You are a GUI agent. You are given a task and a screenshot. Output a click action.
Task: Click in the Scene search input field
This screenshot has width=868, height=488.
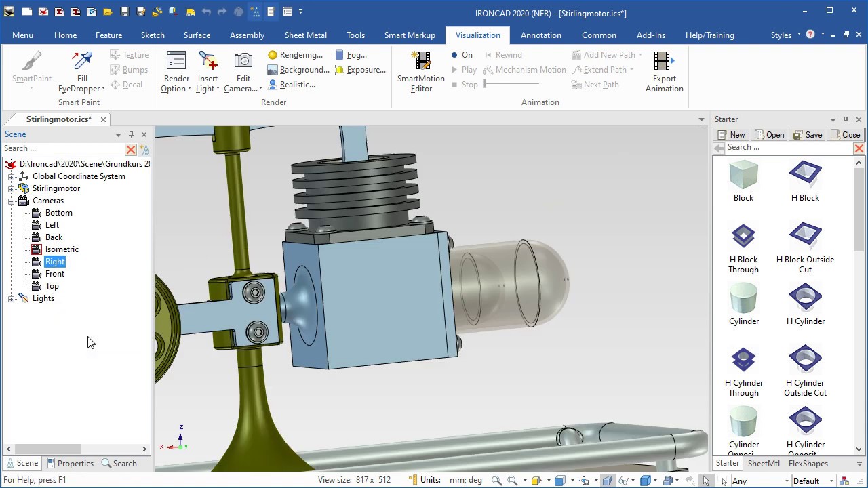pyautogui.click(x=63, y=148)
